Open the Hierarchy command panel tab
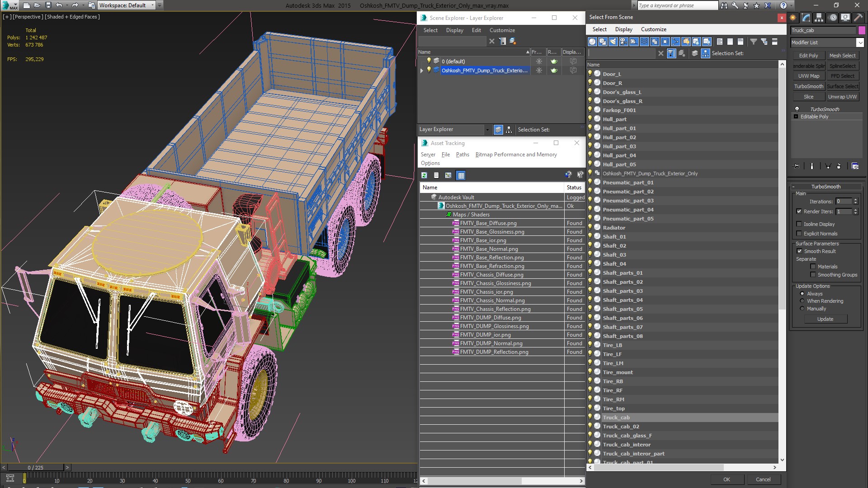 tap(819, 18)
